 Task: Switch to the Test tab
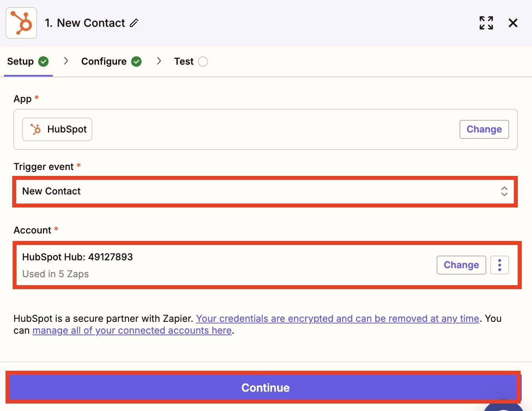pyautogui.click(x=184, y=61)
